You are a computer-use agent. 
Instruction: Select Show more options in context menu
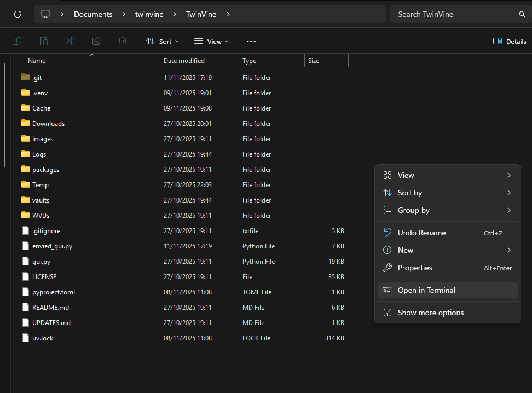pyautogui.click(x=448, y=313)
